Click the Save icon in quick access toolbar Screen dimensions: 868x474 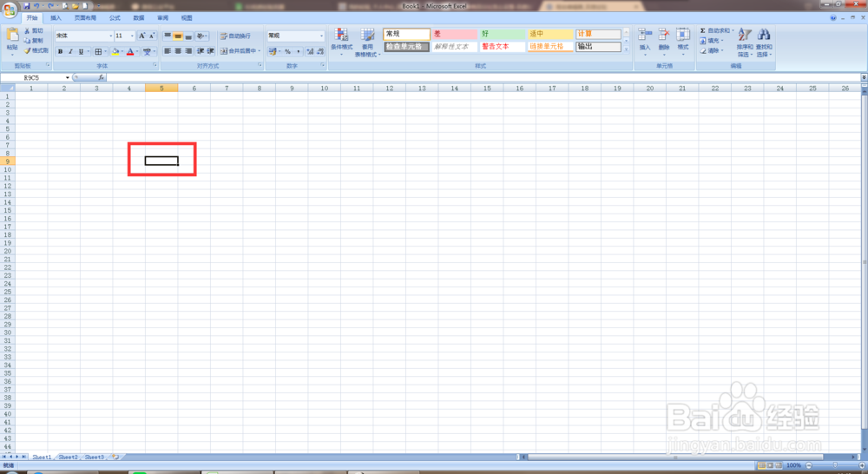coord(27,5)
